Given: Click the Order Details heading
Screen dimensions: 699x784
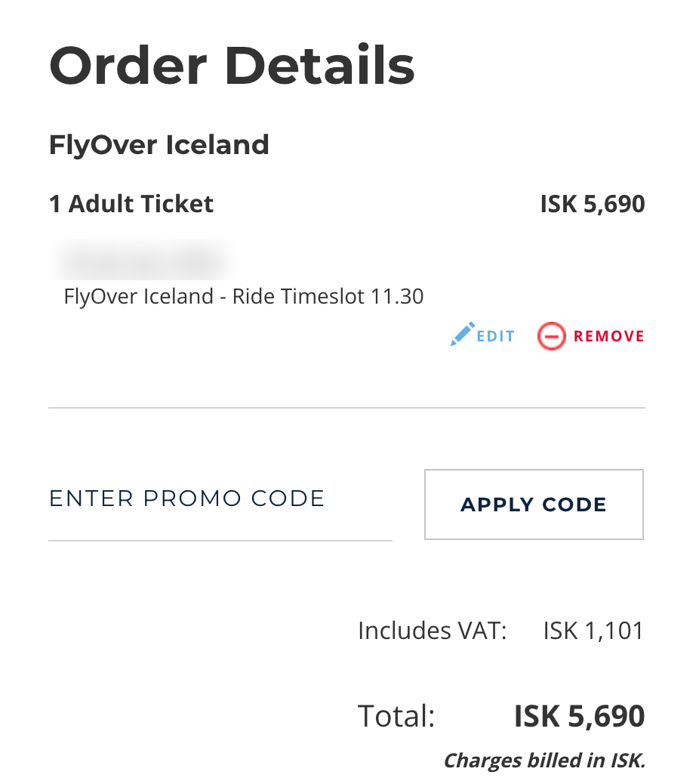Looking at the screenshot, I should (232, 65).
